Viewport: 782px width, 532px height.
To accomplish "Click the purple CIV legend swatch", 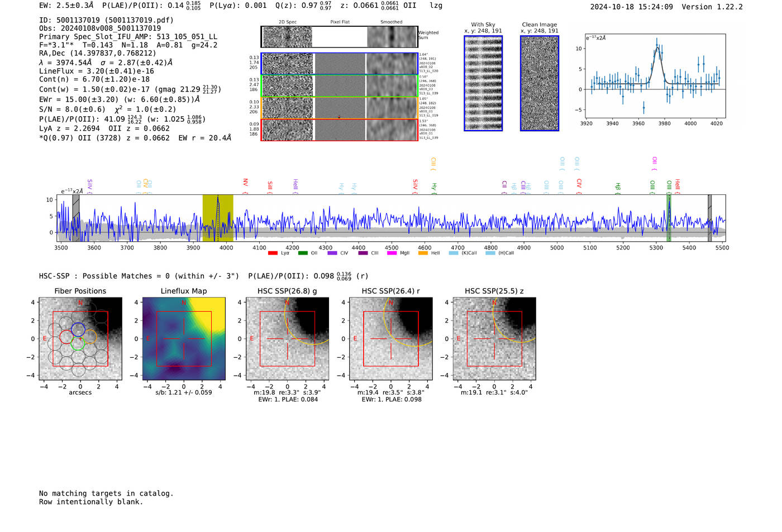I will (x=332, y=253).
